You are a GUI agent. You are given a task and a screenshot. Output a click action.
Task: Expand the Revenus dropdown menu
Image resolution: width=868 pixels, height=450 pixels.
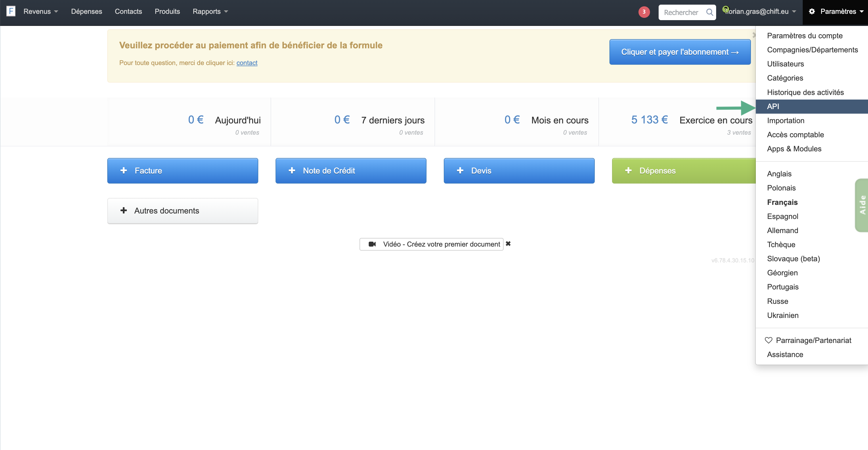[x=41, y=12]
